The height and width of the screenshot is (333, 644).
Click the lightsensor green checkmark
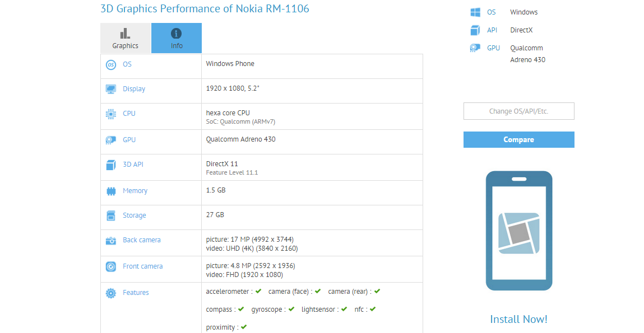coord(344,309)
